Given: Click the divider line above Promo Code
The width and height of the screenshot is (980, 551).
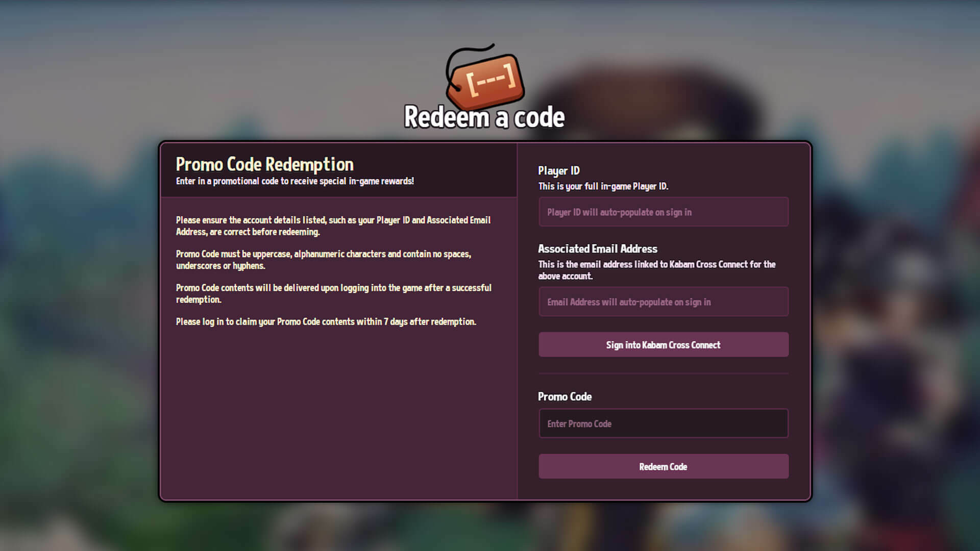Looking at the screenshot, I should coord(663,374).
